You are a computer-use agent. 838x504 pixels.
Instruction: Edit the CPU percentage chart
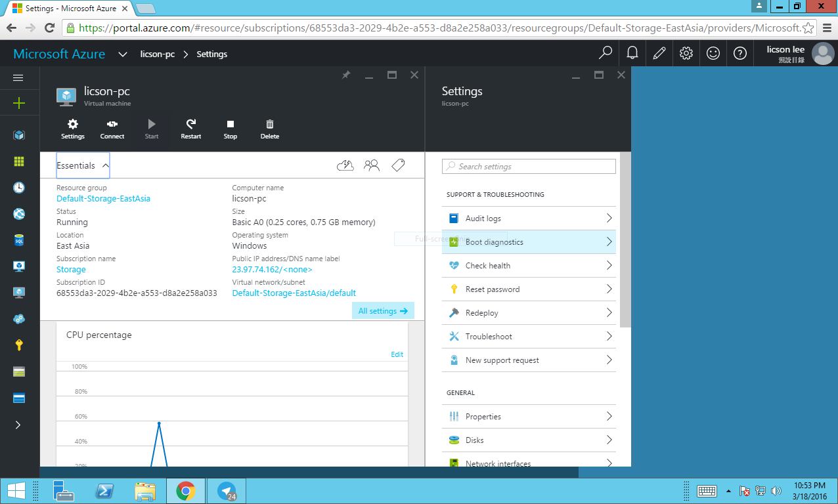coord(397,354)
